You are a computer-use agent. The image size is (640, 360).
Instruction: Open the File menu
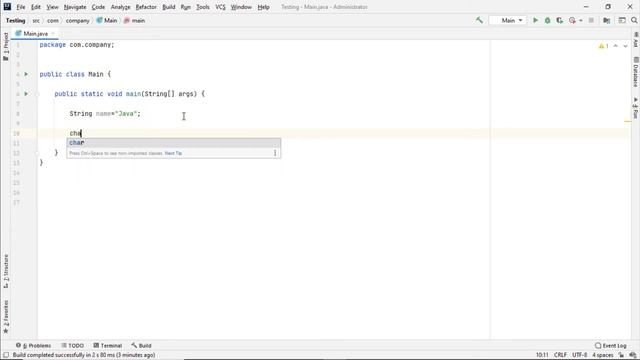pyautogui.click(x=20, y=7)
